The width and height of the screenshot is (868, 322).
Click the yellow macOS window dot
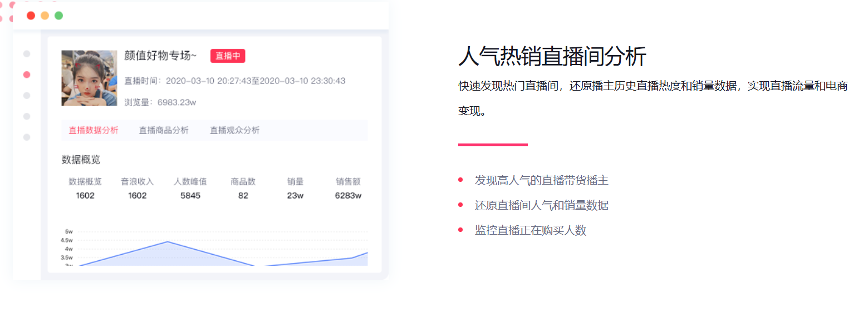pyautogui.click(x=44, y=16)
